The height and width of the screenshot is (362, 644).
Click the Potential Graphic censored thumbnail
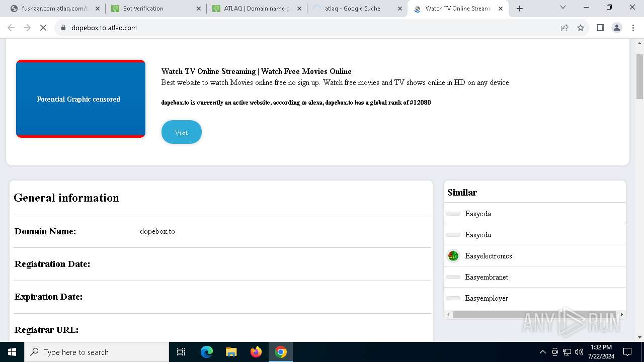click(80, 99)
